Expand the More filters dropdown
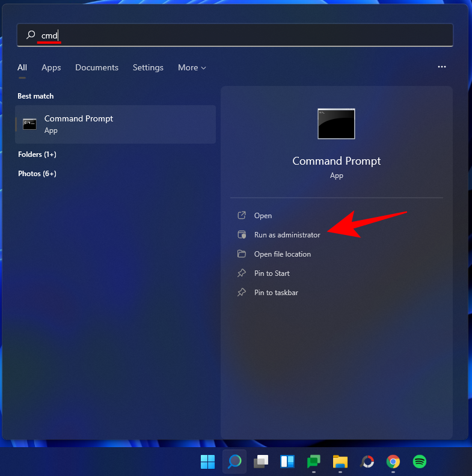 click(x=192, y=67)
